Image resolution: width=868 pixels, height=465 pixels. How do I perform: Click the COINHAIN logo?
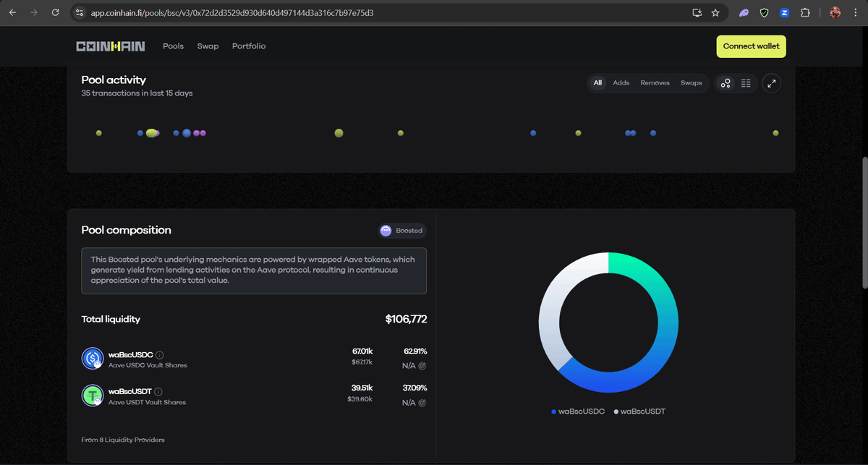tap(109, 46)
